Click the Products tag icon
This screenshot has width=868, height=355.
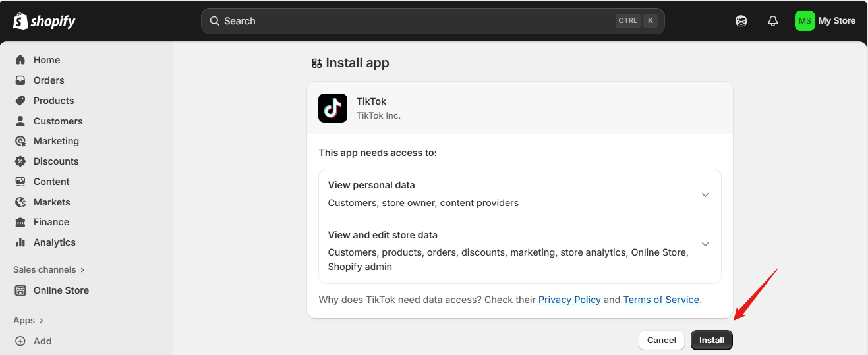pos(20,101)
